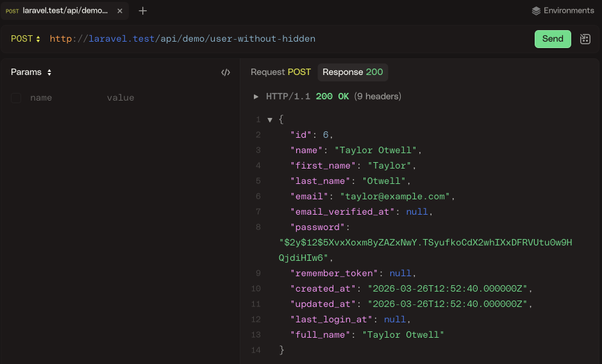Expand the HTTP/1.1 200 OK headers
Screen dimensions: 602x364
[x=256, y=97]
